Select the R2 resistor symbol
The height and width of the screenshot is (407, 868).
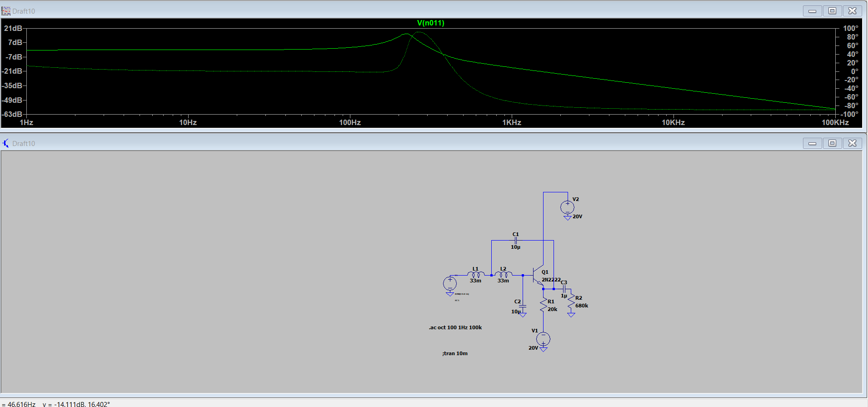tap(571, 301)
